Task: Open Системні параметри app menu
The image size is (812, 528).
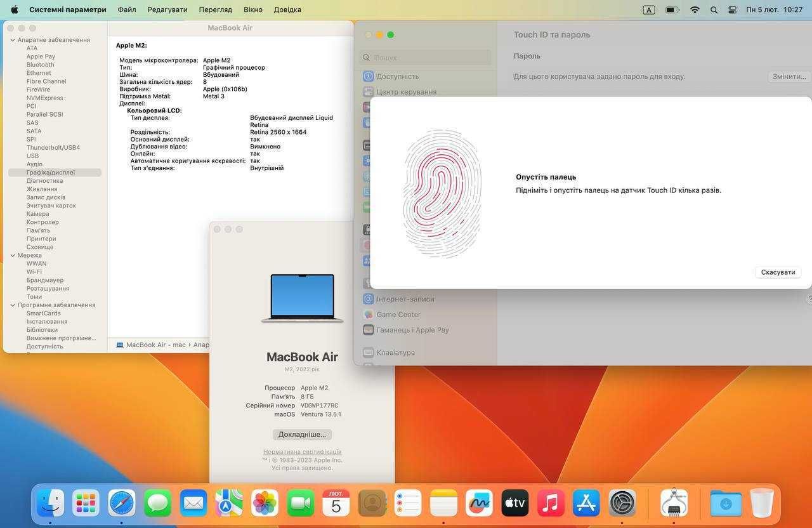Action: pyautogui.click(x=68, y=10)
